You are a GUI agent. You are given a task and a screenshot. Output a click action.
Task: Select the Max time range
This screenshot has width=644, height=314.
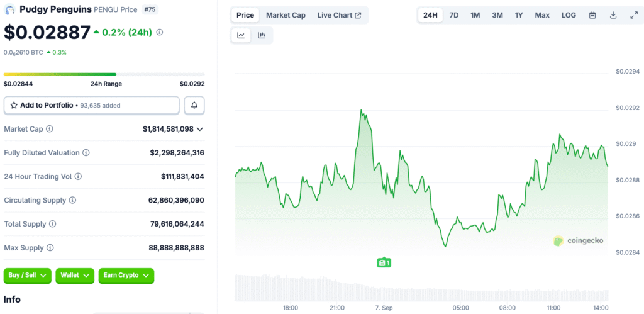[542, 15]
